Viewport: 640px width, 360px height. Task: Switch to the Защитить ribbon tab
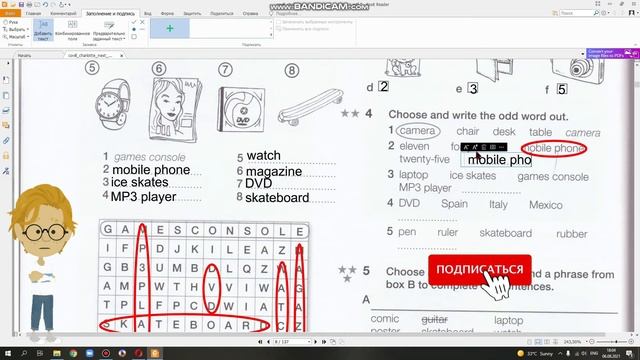click(192, 13)
